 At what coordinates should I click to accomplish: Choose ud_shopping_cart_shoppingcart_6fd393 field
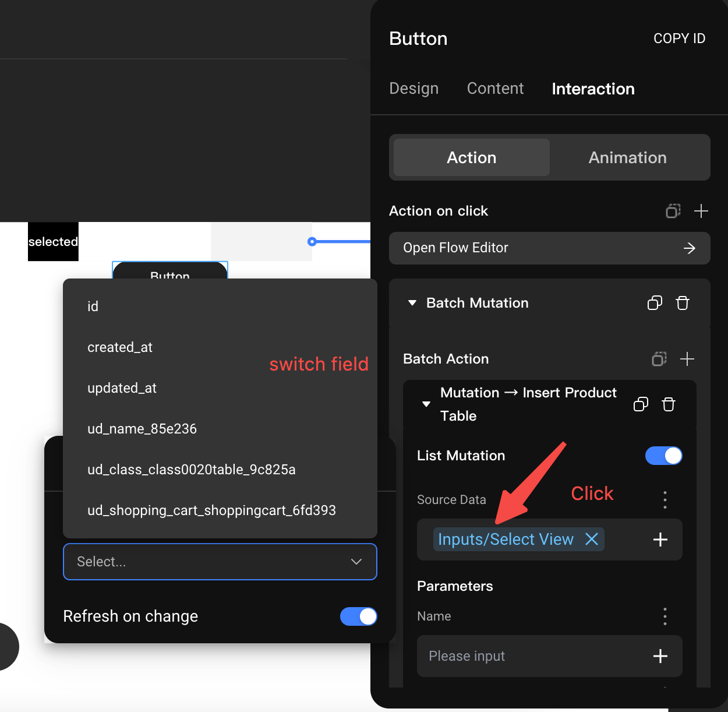click(220, 510)
